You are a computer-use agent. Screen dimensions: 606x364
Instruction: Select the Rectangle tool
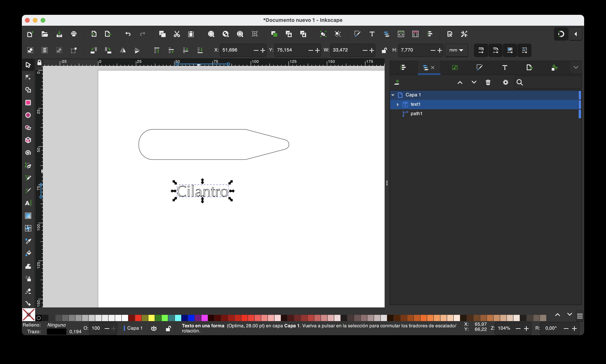click(28, 103)
